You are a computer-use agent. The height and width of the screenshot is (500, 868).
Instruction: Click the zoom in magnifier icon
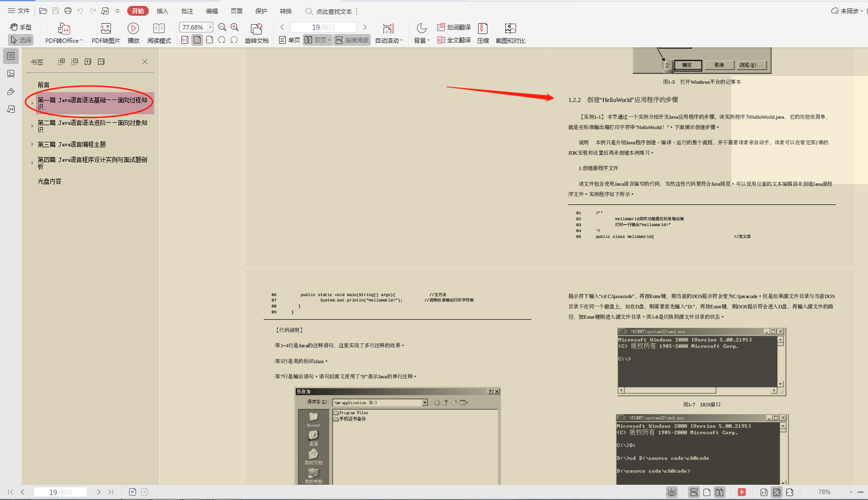(235, 27)
